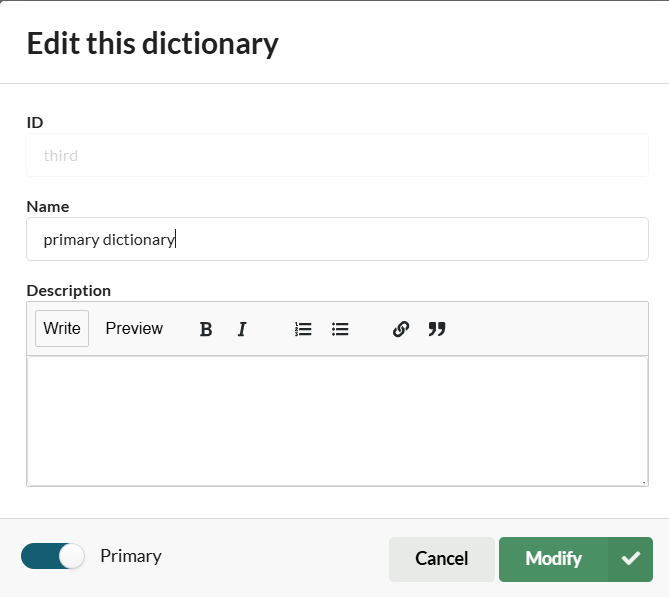Apply italic formatting in description editor
This screenshot has height=597, width=669.
242,329
